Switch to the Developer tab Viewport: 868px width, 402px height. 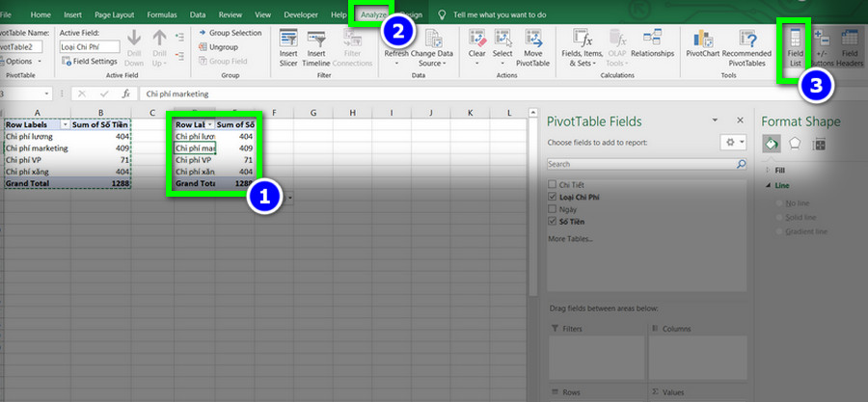[x=301, y=14]
